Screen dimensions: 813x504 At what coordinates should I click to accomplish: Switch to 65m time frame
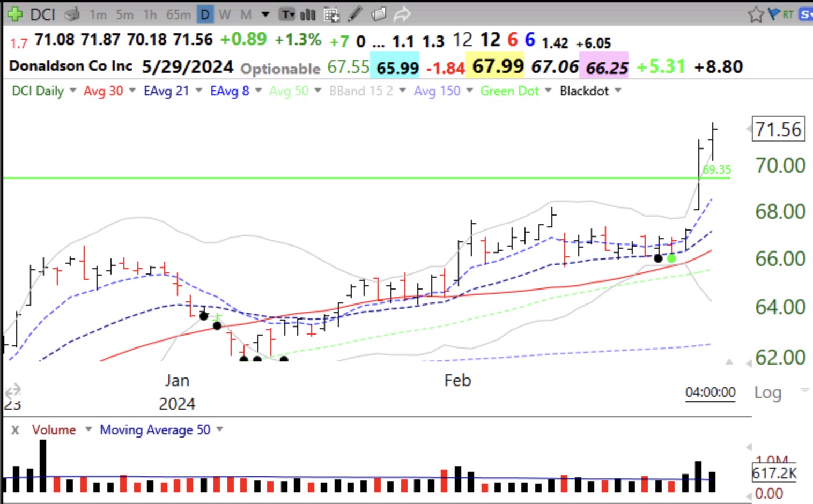click(x=178, y=15)
